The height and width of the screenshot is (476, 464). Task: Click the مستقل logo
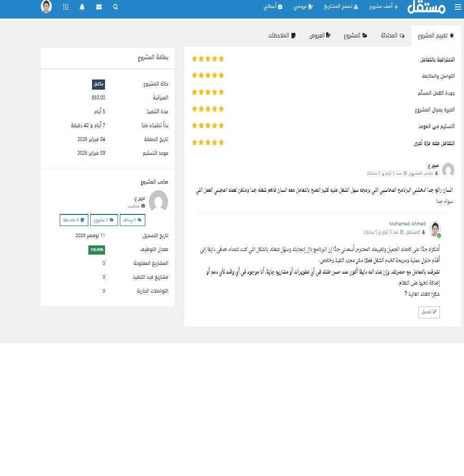pyautogui.click(x=427, y=7)
